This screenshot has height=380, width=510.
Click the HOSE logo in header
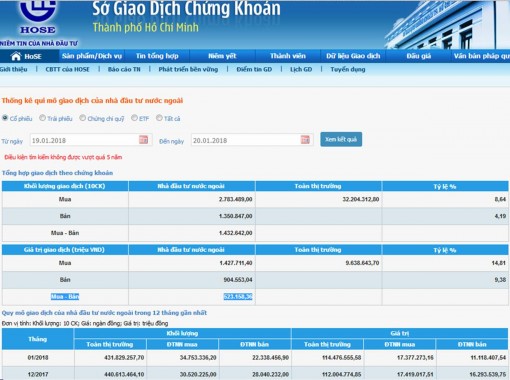tap(37, 17)
